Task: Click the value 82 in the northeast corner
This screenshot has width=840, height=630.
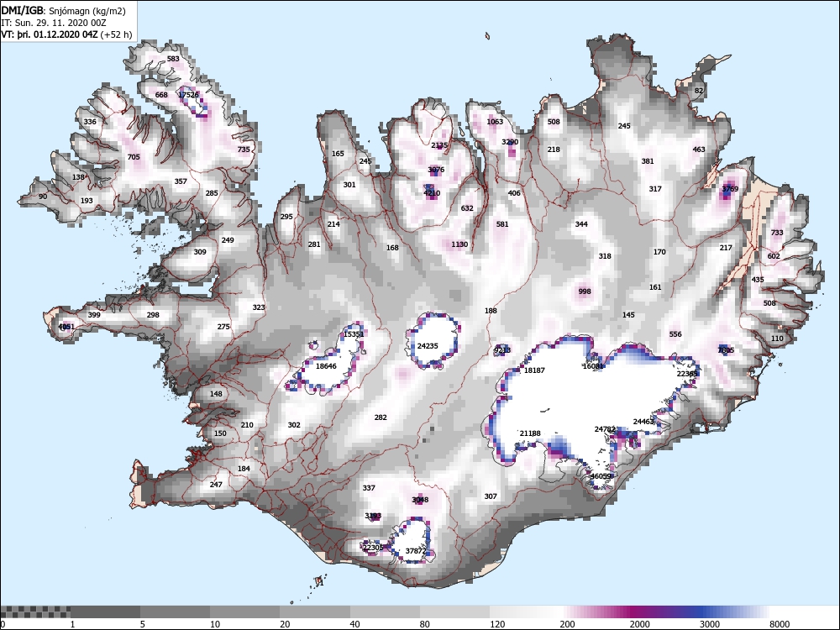Action: (x=699, y=91)
